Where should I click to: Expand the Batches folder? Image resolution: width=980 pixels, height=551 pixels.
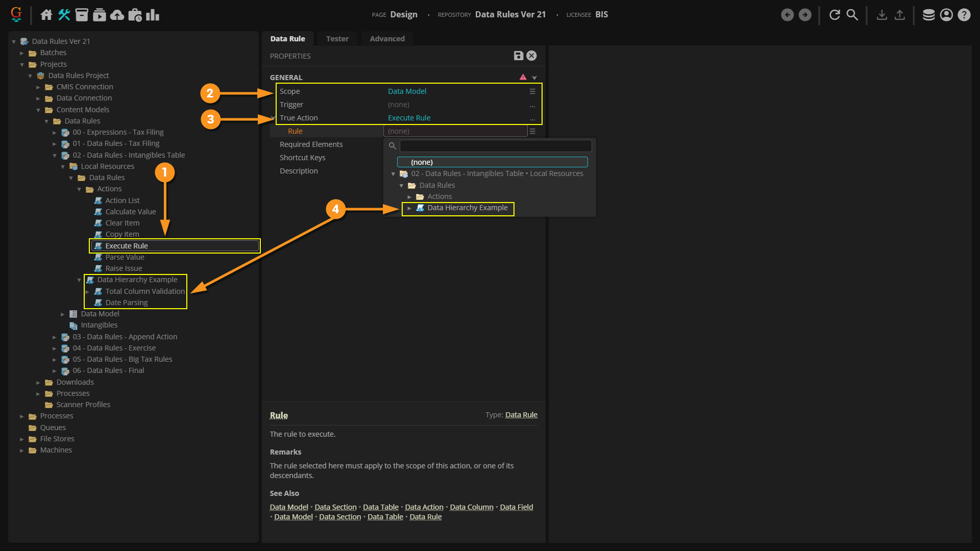click(x=22, y=53)
